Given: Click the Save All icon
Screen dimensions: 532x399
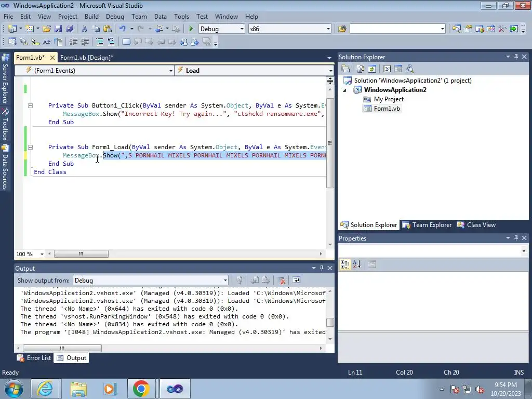Looking at the screenshot, I should click(x=70, y=29).
